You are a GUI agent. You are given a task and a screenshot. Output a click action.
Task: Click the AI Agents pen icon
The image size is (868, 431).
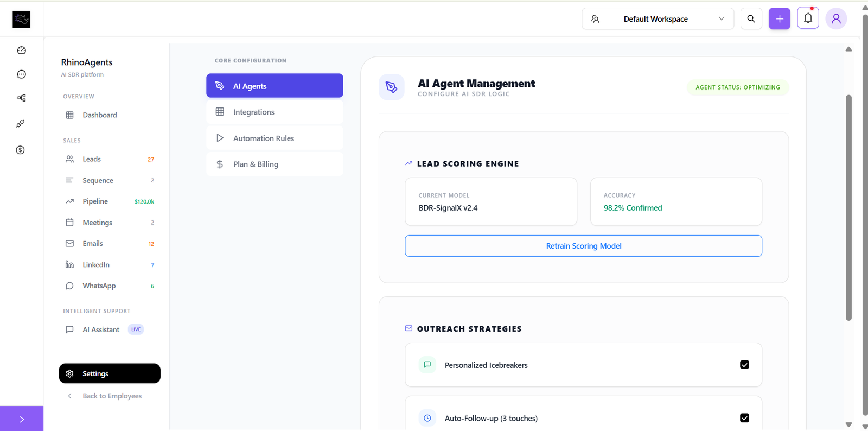pos(220,86)
